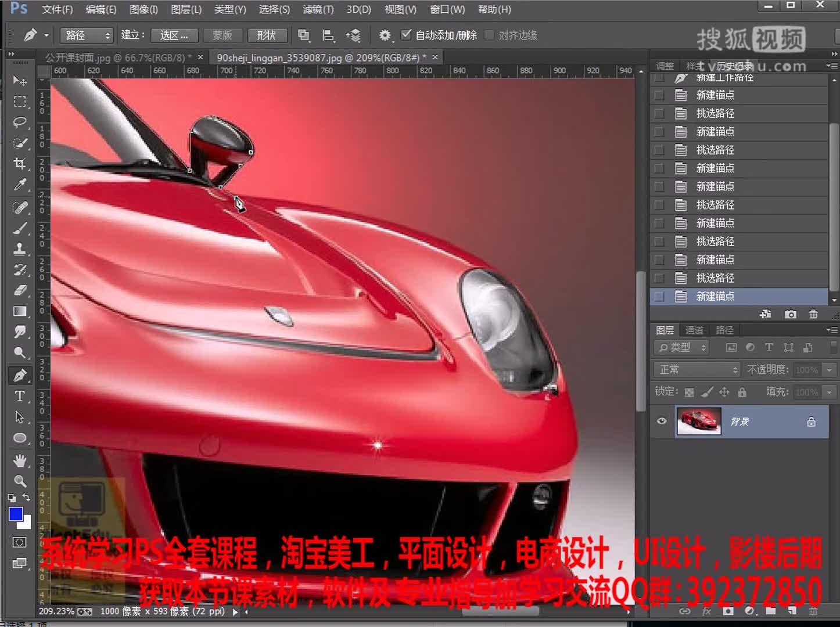Select the Rectangular Marquee tool
This screenshot has height=627, width=840.
(x=20, y=102)
